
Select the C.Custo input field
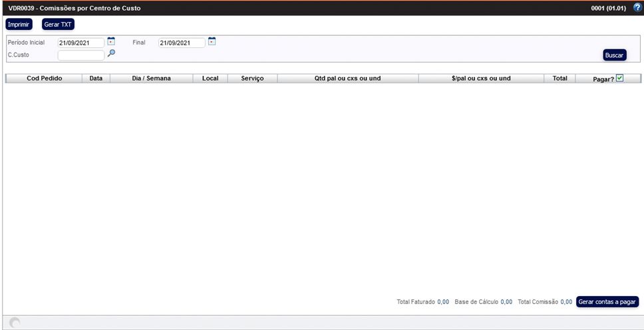pyautogui.click(x=80, y=55)
